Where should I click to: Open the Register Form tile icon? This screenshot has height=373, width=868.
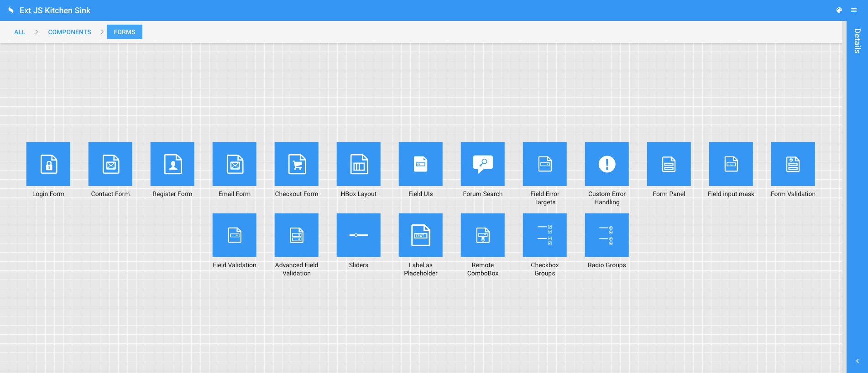(x=173, y=164)
